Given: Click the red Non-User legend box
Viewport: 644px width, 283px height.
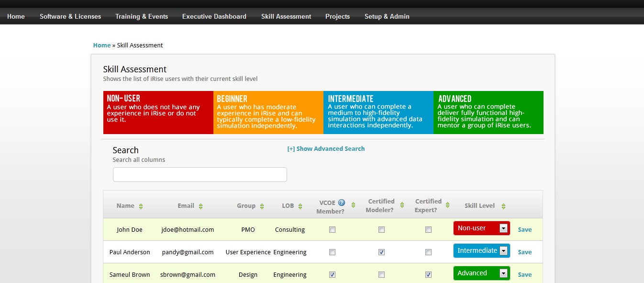Looking at the screenshot, I should pos(158,113).
